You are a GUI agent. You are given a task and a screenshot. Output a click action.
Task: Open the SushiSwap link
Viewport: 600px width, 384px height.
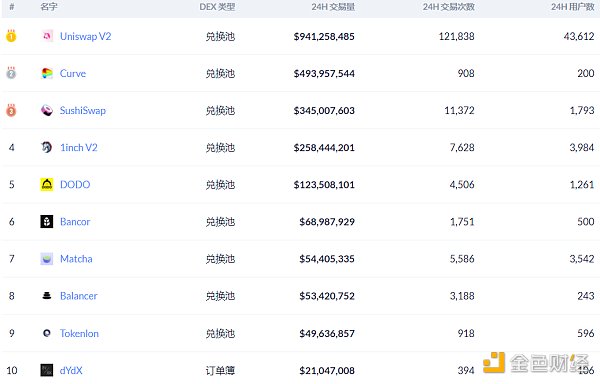click(83, 111)
